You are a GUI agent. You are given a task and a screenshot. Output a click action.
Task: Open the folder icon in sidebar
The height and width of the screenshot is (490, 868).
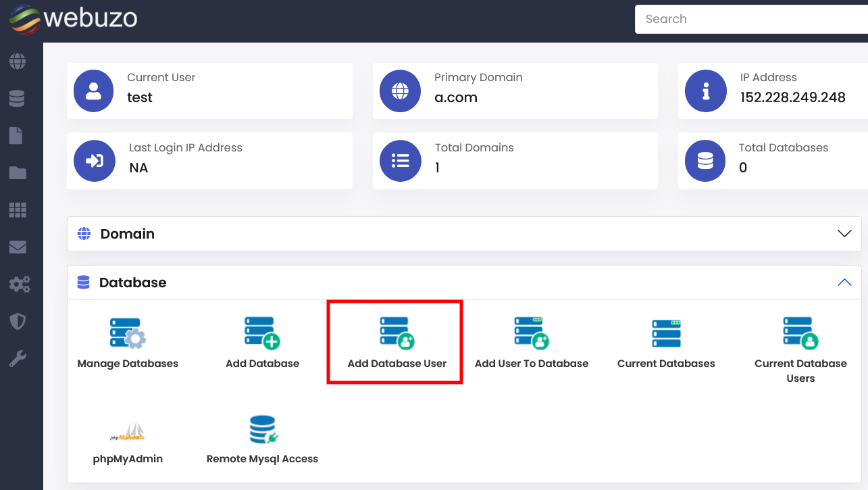pos(18,173)
